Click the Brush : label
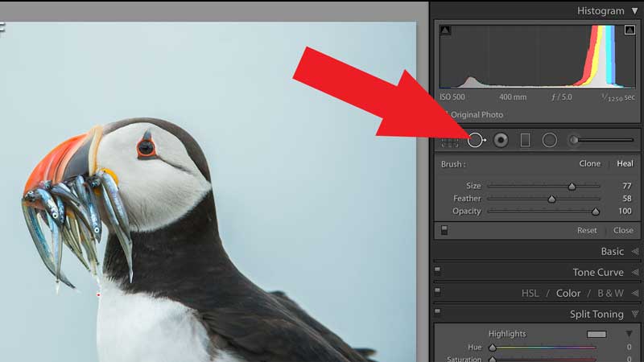The width and height of the screenshot is (644, 362). click(453, 164)
